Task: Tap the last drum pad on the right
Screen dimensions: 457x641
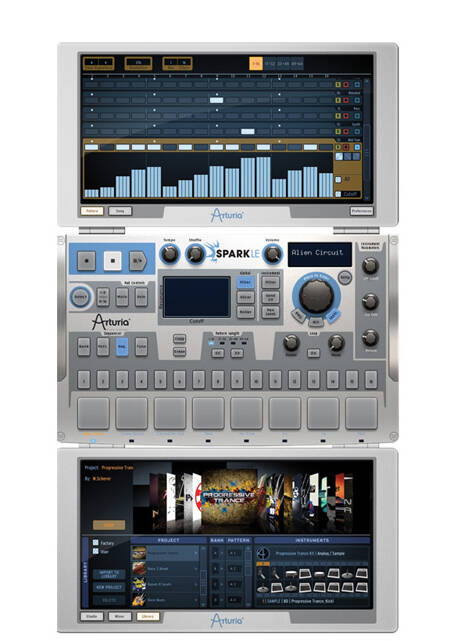Action: (x=361, y=413)
